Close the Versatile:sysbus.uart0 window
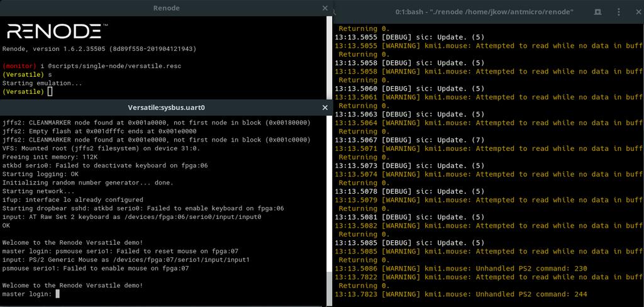The width and height of the screenshot is (644, 307). click(325, 108)
